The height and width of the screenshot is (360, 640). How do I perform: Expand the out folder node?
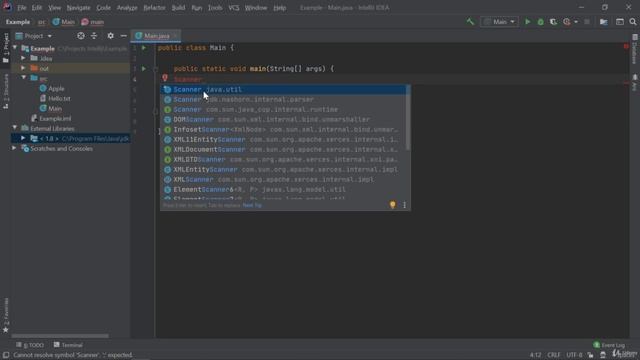(x=23, y=68)
